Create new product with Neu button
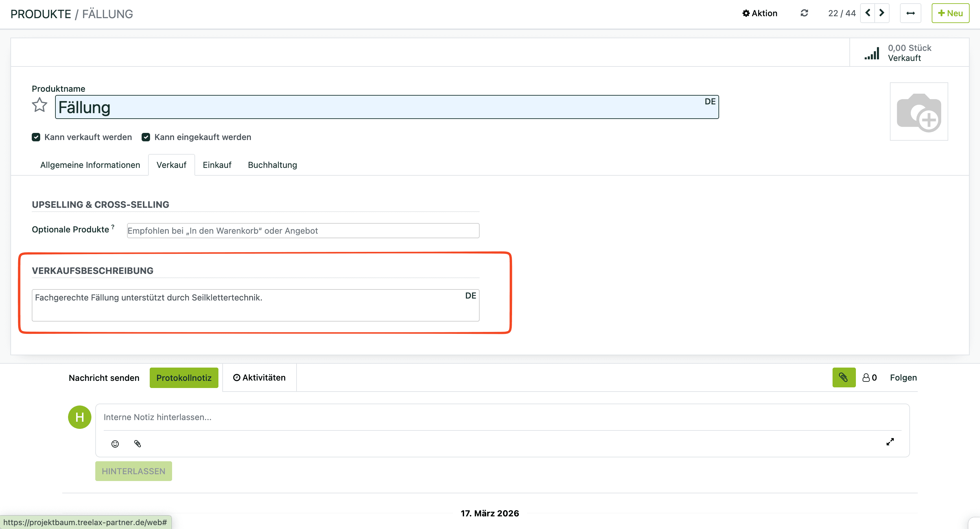 950,13
